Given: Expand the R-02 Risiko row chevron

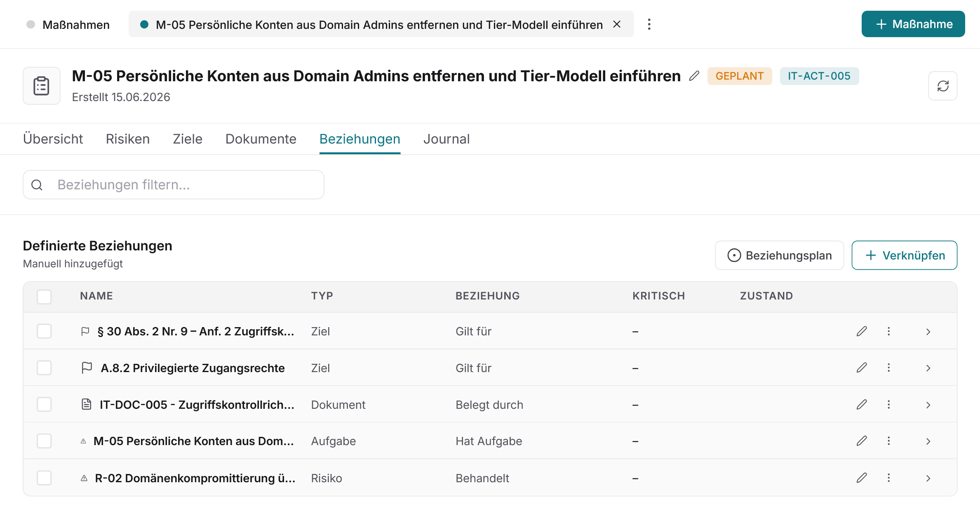Looking at the screenshot, I should tap(928, 478).
